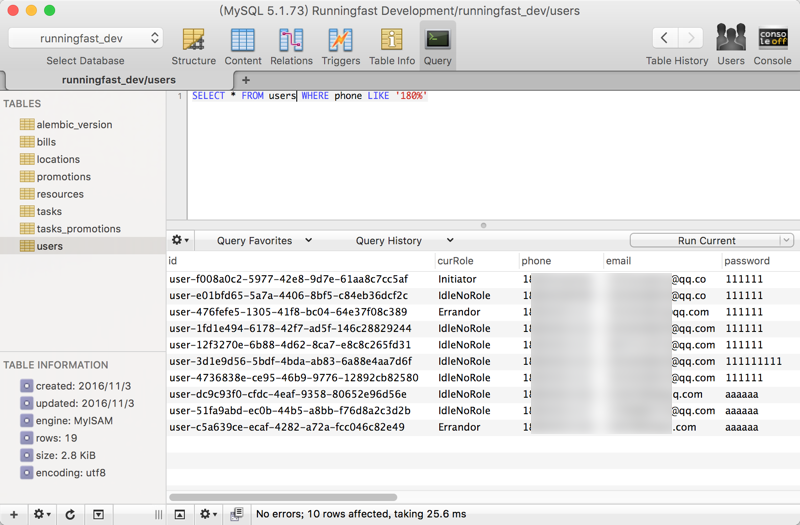This screenshot has width=800, height=525.
Task: Show the Console window
Action: click(x=772, y=46)
